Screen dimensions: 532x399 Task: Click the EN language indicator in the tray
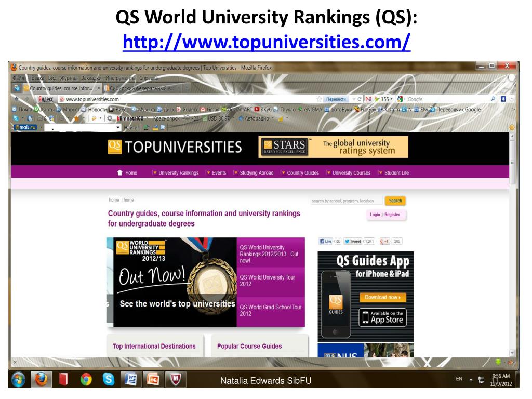click(x=459, y=379)
